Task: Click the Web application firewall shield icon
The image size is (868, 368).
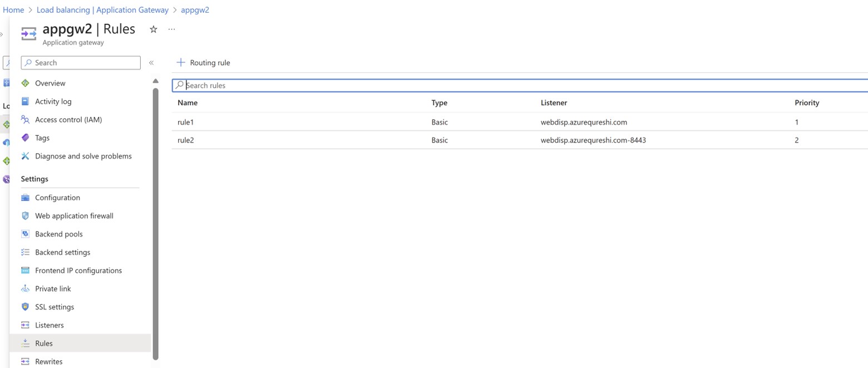Action: 25,215
